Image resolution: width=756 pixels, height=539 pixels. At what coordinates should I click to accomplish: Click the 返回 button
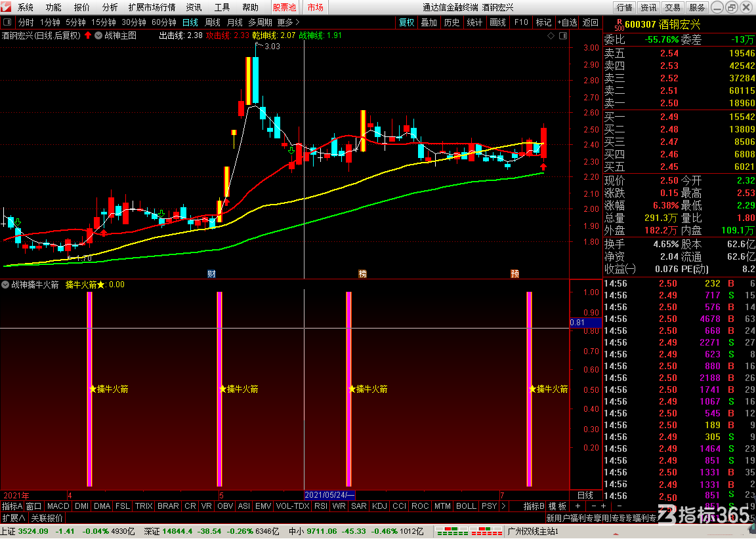pos(591,23)
